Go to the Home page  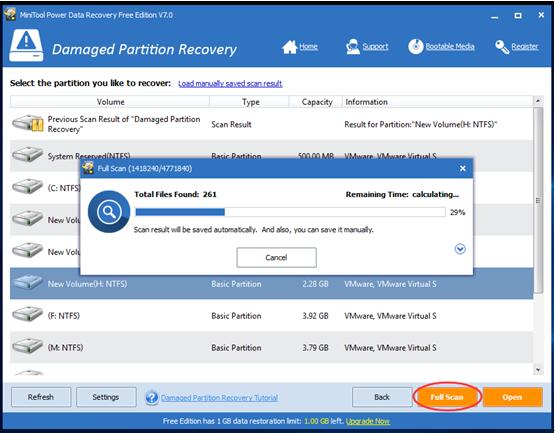coord(308,46)
